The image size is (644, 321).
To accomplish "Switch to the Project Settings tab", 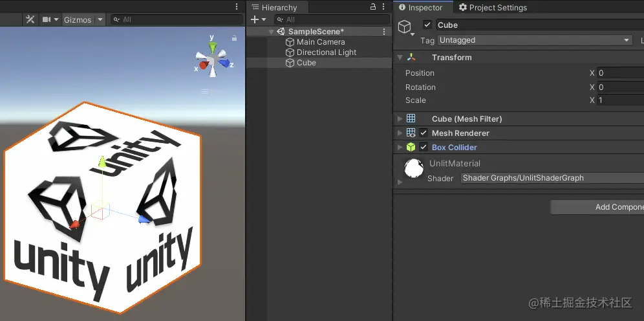I will pyautogui.click(x=493, y=7).
